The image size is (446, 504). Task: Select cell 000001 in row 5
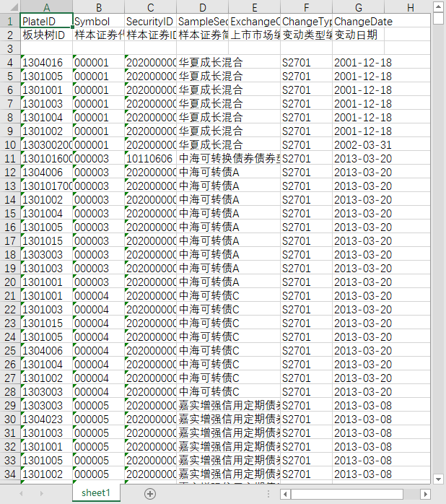(99, 77)
